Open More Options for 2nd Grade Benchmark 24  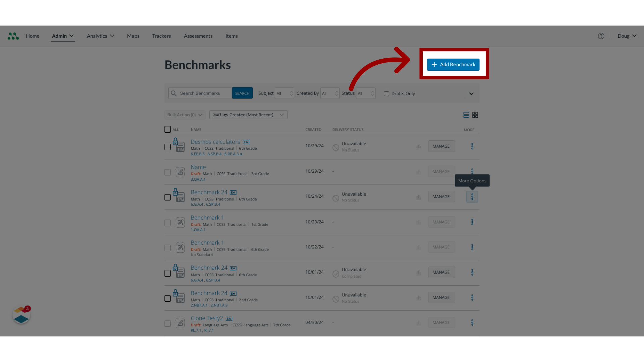(x=472, y=297)
